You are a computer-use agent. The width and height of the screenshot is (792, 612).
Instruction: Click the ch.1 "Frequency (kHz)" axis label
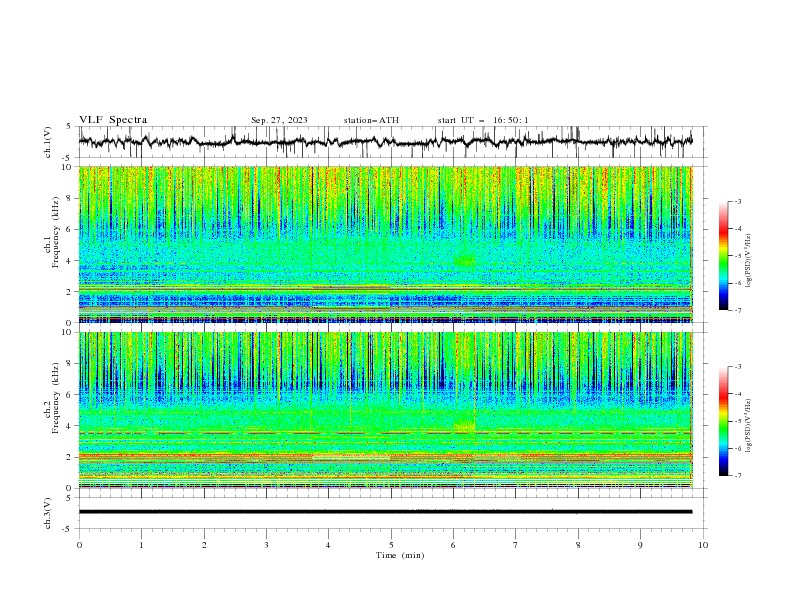56,233
